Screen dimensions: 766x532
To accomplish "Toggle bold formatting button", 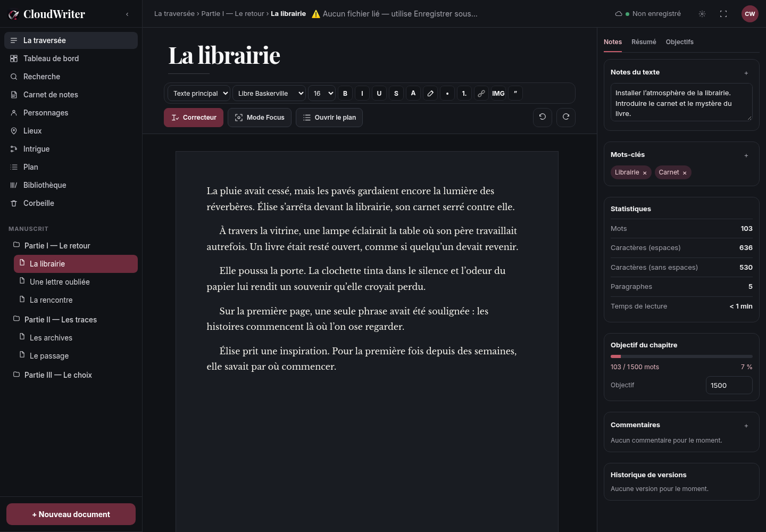I will click(x=345, y=94).
